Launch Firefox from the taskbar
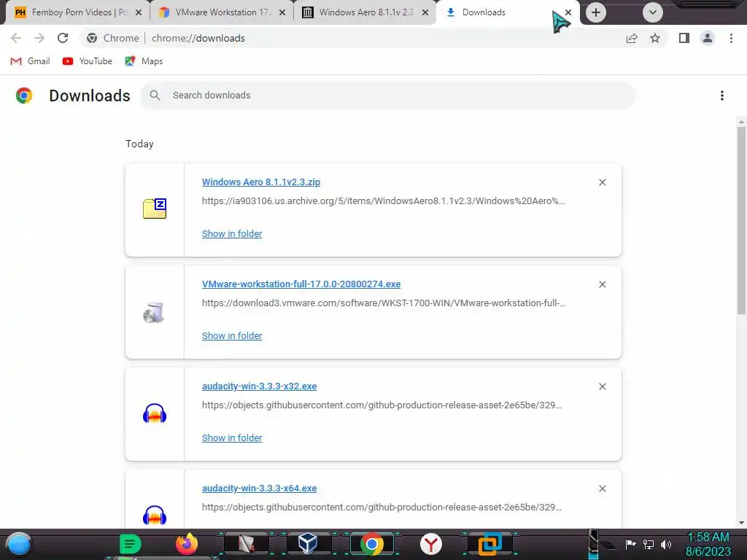Viewport: 747px width, 560px height. 186,544
